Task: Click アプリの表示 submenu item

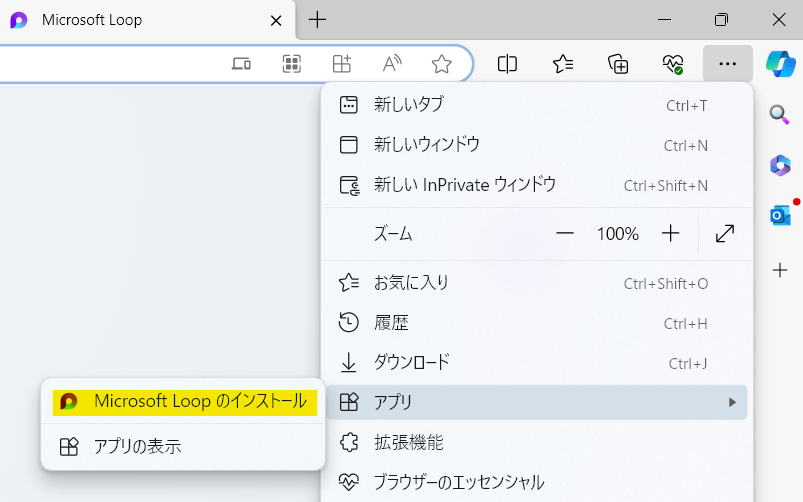Action: [183, 447]
